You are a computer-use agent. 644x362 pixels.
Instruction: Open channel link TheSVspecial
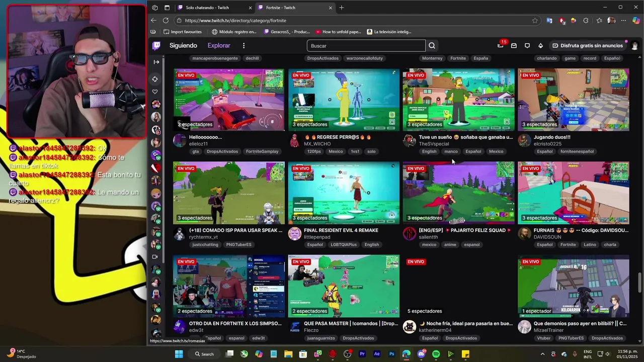(434, 144)
